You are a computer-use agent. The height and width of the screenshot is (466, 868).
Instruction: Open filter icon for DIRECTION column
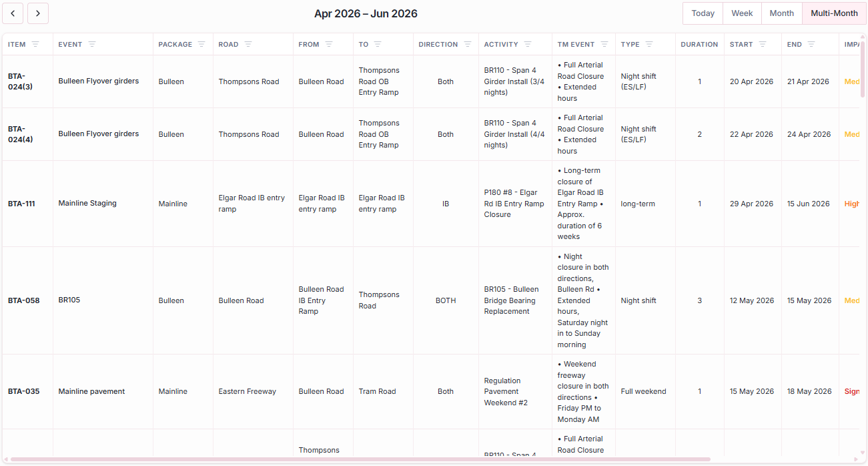pos(468,44)
